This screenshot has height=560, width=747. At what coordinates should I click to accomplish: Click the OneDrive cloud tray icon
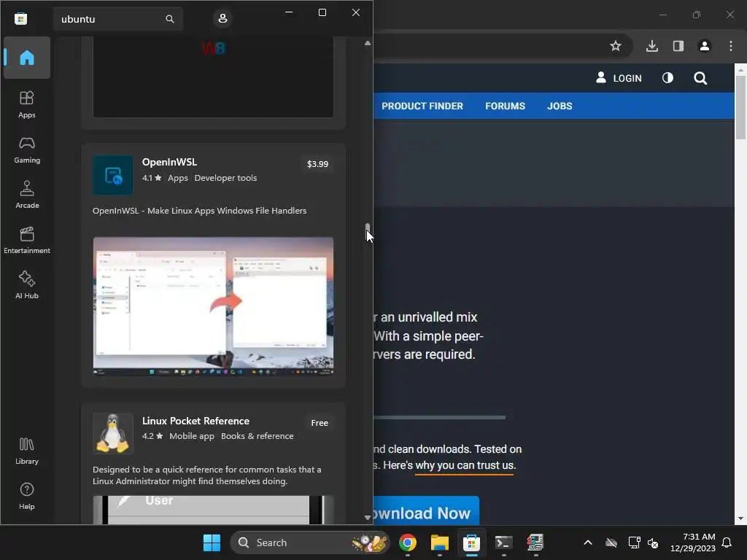pyautogui.click(x=611, y=542)
